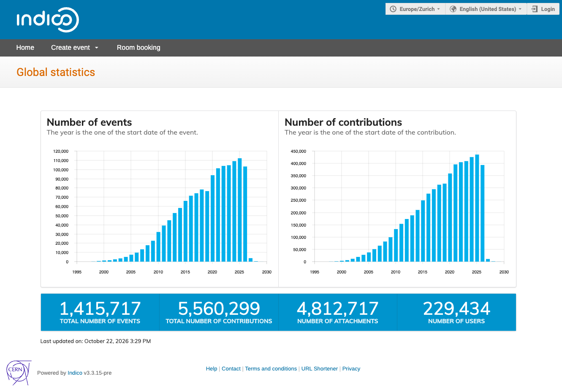The height and width of the screenshot is (392, 562).
Task: Click the 5,560,299 total contributions figure
Action: [219, 308]
